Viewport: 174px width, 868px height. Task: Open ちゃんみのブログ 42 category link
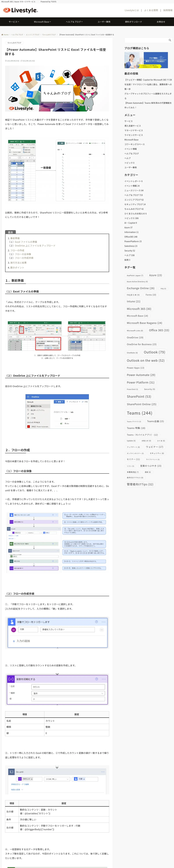tap(134, 209)
